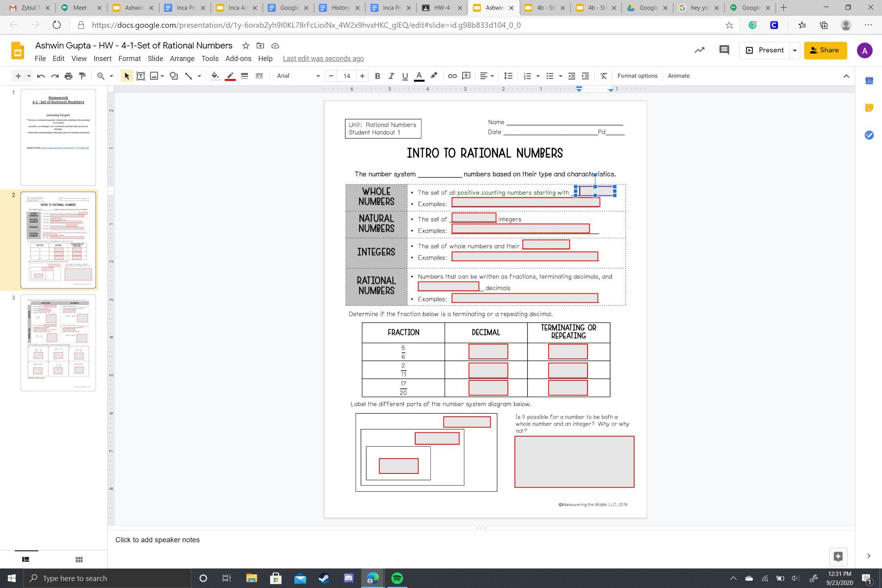The image size is (882, 588).
Task: Open the Zoom dropdown arrow
Action: [x=111, y=76]
